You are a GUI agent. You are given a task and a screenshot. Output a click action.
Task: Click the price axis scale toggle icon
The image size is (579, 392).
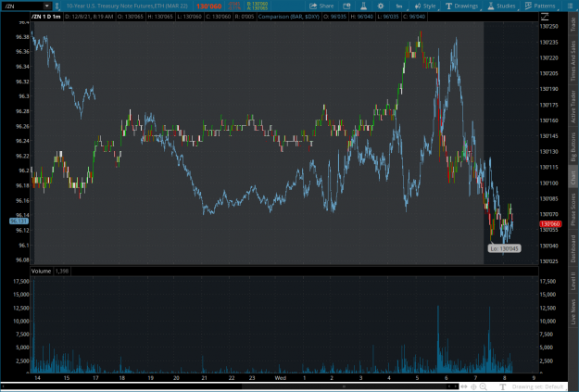(x=545, y=17)
